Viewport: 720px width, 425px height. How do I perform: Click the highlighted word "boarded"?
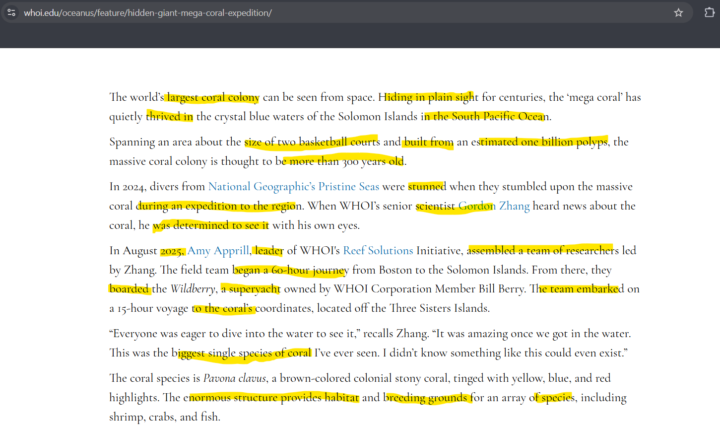[129, 289]
